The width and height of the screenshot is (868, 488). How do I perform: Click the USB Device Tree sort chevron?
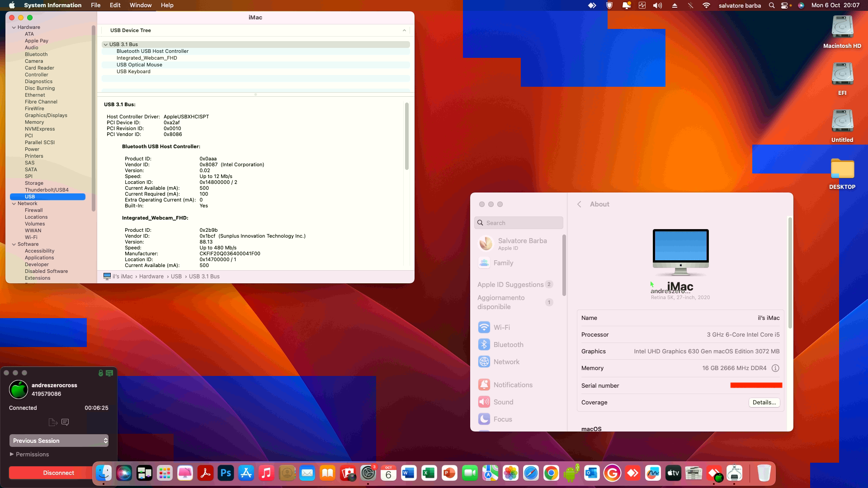click(x=404, y=30)
